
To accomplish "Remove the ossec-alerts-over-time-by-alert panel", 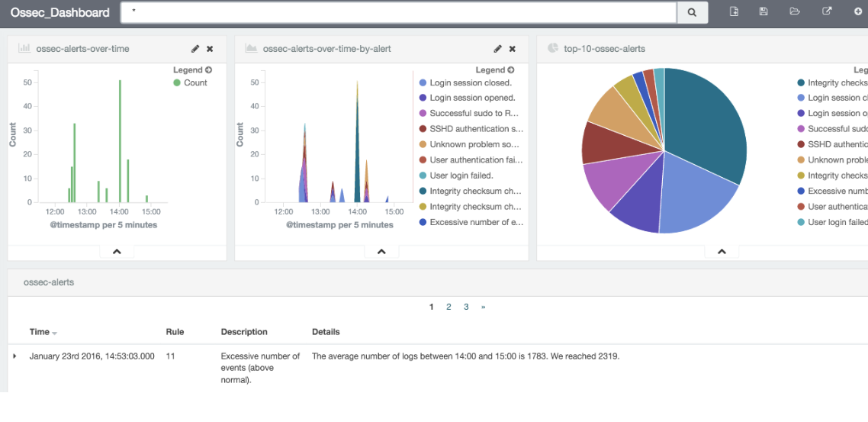I will pos(513,49).
